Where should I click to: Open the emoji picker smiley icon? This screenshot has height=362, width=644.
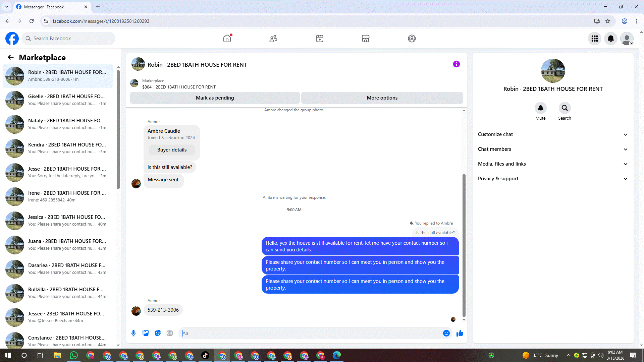[446, 333]
